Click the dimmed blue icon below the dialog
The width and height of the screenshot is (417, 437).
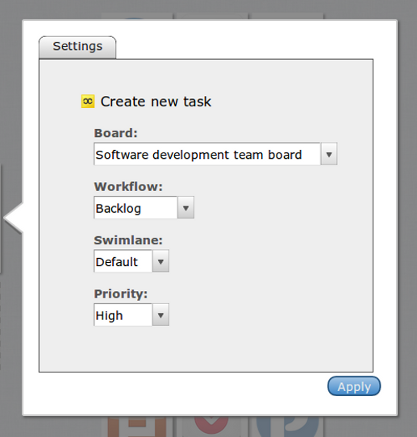coord(288,426)
